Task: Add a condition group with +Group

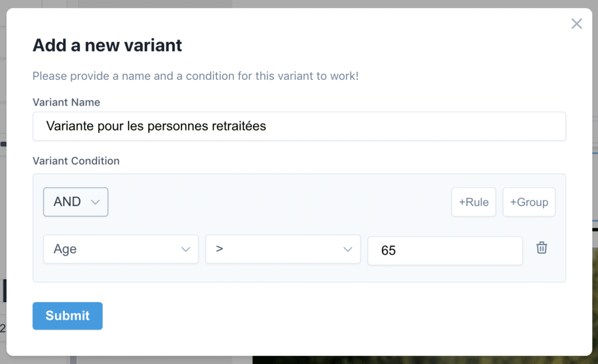Action: (529, 202)
